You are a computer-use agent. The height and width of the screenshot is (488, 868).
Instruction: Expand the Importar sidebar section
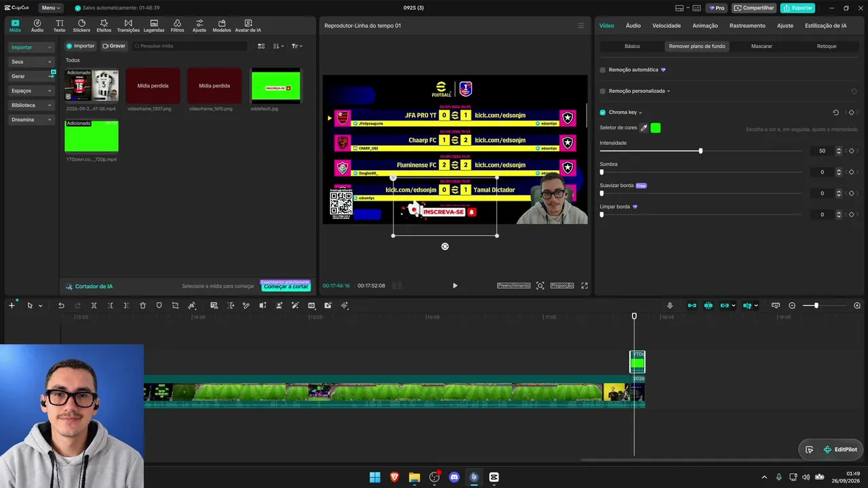pos(32,47)
